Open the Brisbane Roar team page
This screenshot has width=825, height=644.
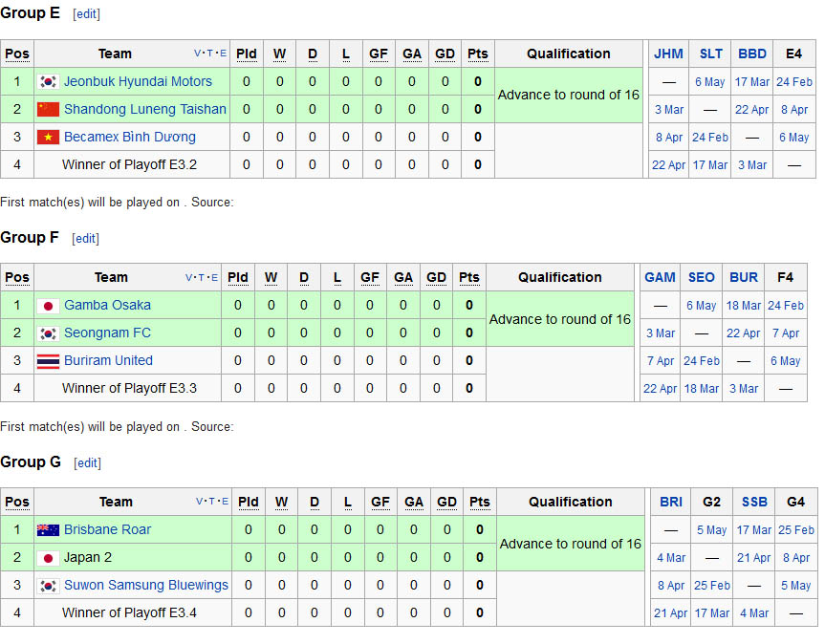point(107,530)
